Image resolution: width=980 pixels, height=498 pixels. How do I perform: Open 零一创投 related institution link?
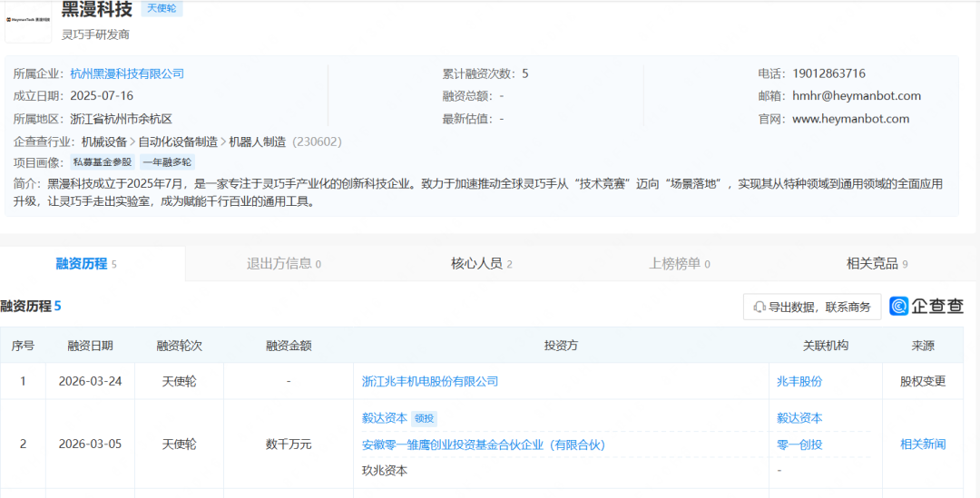coord(799,444)
